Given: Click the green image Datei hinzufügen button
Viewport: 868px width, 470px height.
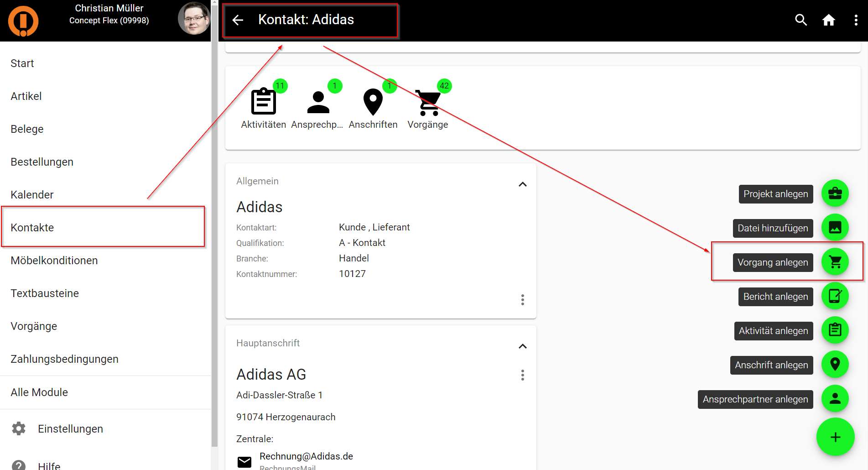Looking at the screenshot, I should click(835, 228).
